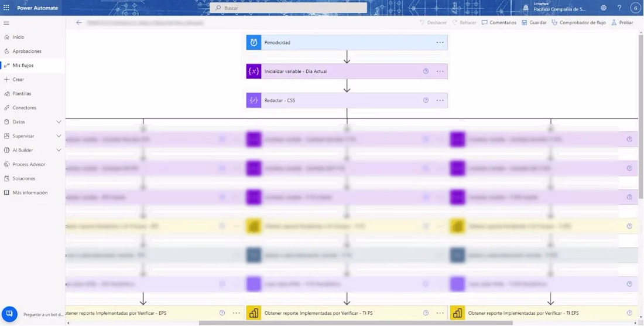The image size is (644, 326).
Task: Show help for Obtener reporte Implementadas - TI EPS
Action: [629, 313]
